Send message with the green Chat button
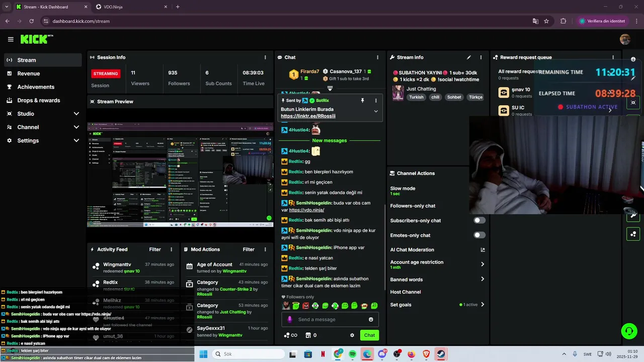The height and width of the screenshot is (362, 644). pos(369,335)
